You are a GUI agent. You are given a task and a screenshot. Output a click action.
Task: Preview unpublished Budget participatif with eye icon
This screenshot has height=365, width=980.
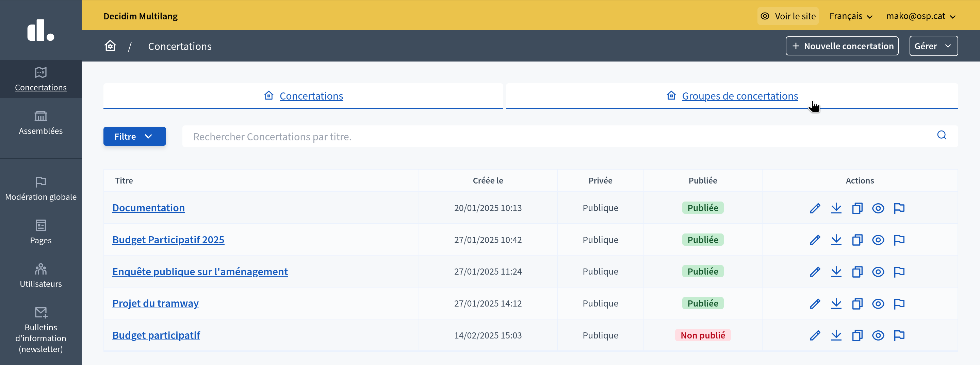[878, 335]
